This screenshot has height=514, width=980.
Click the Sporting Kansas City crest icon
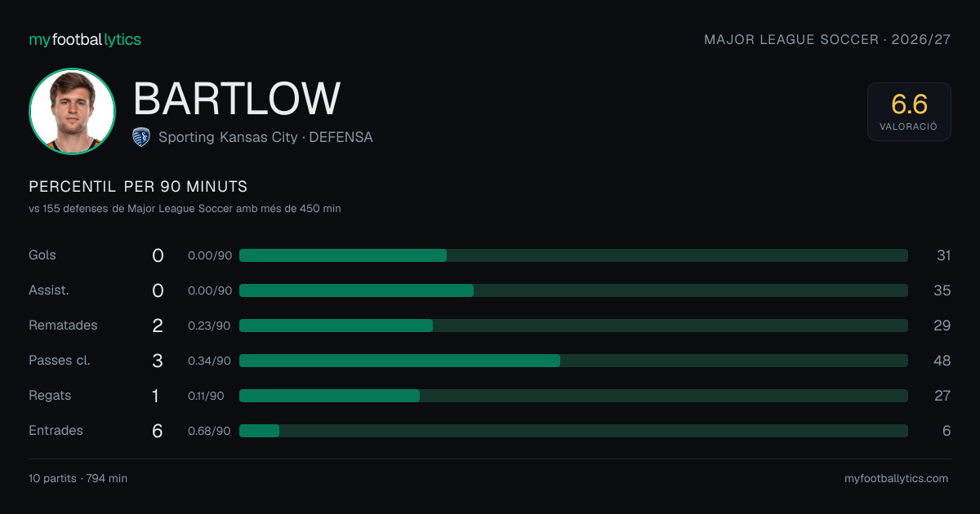[141, 137]
